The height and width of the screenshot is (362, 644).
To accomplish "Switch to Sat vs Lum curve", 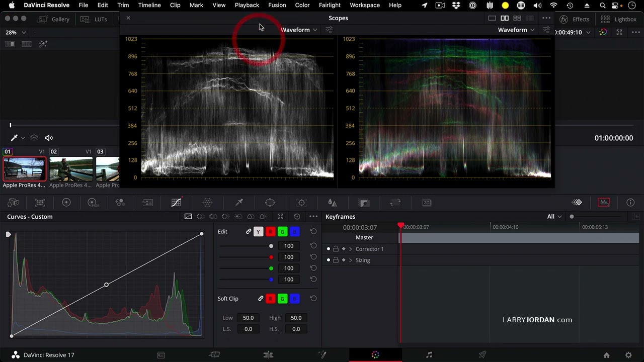I will coord(263,217).
